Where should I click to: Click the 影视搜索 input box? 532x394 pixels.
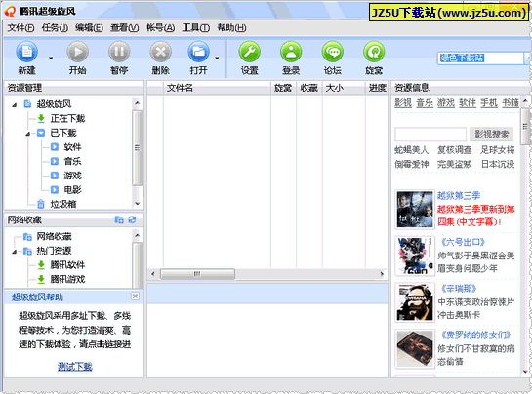coord(430,135)
